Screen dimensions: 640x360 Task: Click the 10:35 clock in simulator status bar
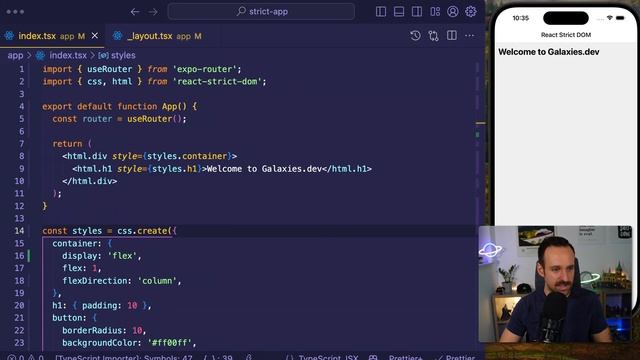tap(520, 18)
